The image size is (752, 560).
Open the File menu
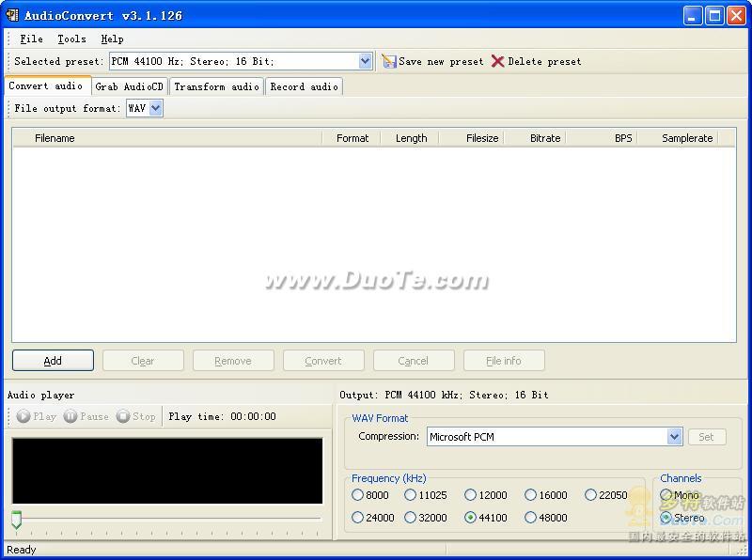[31, 39]
